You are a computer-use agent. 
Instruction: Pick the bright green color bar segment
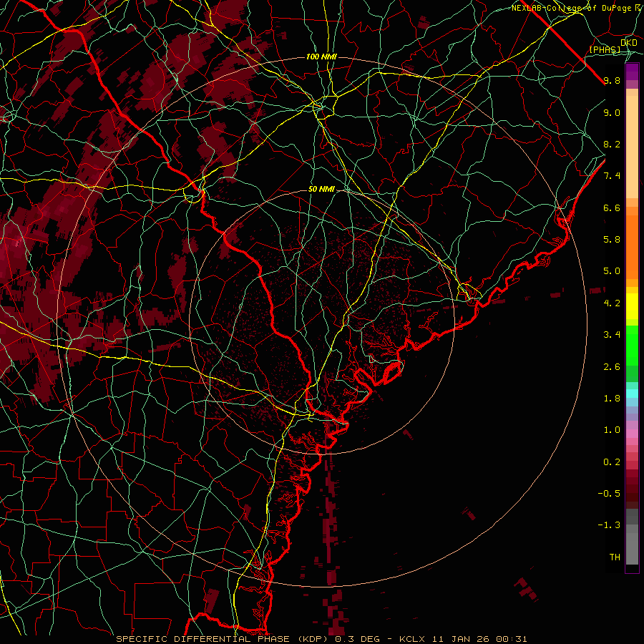click(632, 346)
